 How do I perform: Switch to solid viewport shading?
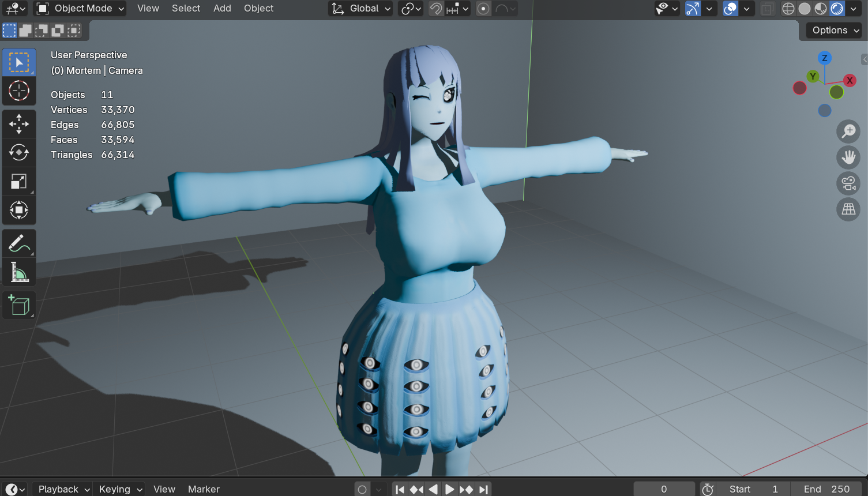pos(805,9)
